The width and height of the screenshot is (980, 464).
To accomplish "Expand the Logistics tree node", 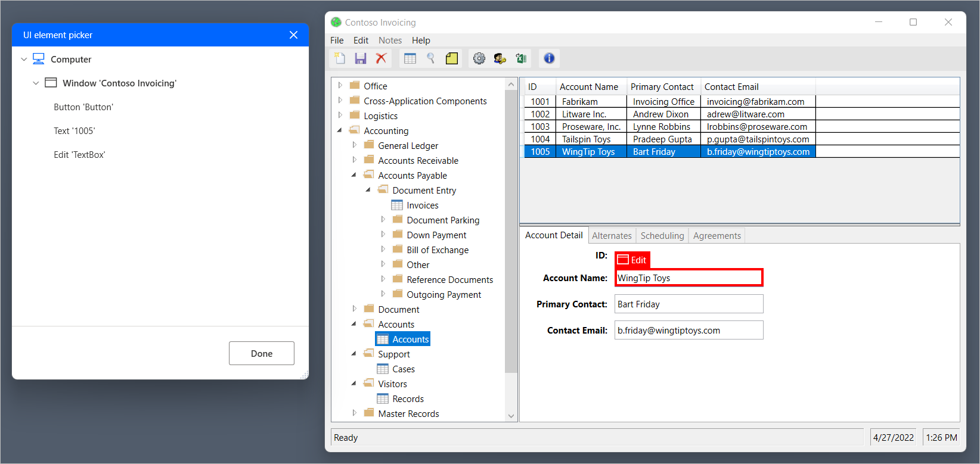I will [340, 116].
